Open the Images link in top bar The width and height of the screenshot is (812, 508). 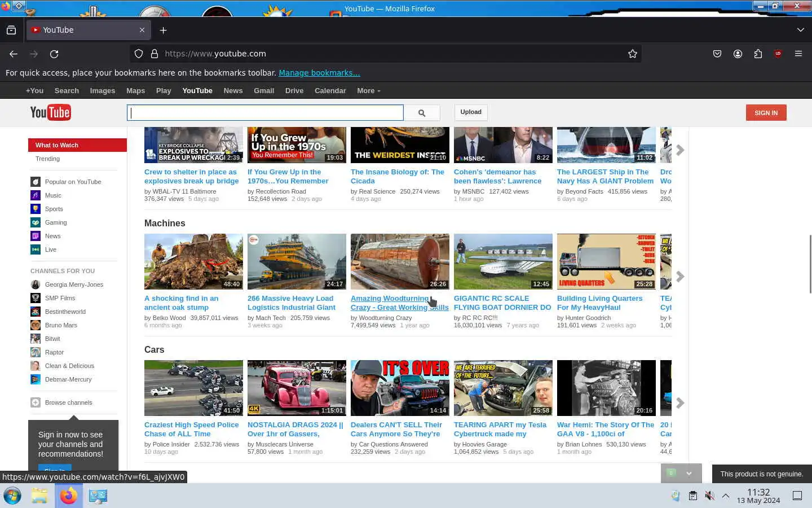coord(103,90)
